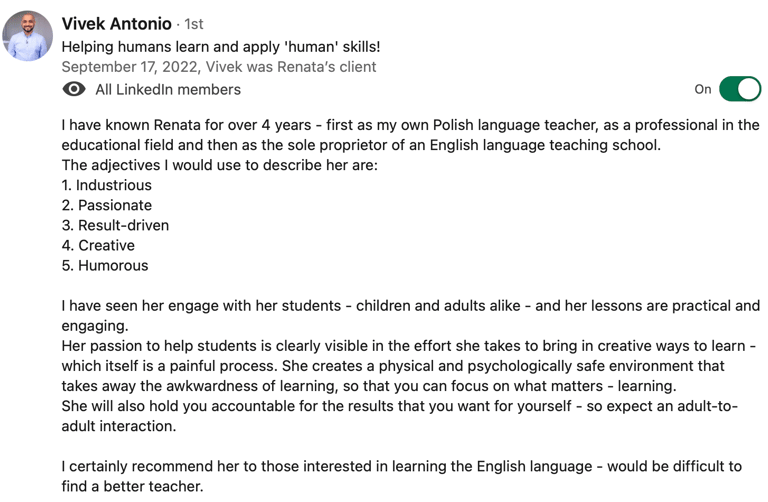The width and height of the screenshot is (768, 502).
Task: Click the 'I have known Renata' opening paragraph
Action: tap(410, 135)
